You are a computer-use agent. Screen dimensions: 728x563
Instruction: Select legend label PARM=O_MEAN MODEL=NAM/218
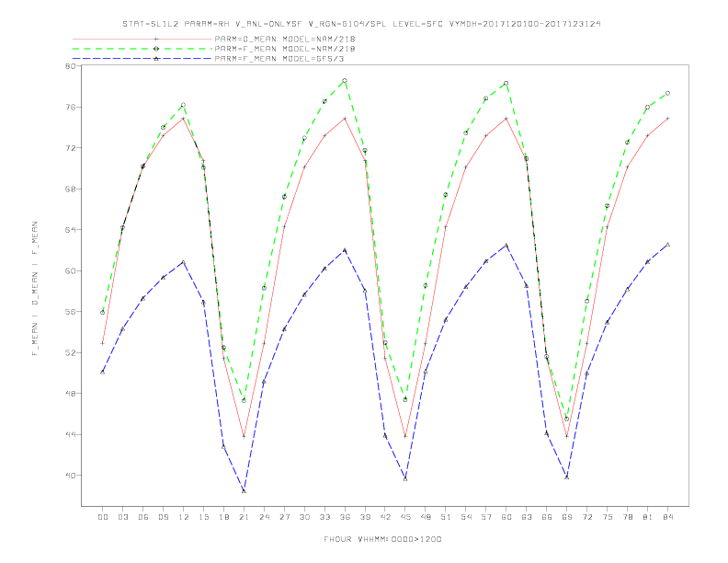pyautogui.click(x=285, y=40)
